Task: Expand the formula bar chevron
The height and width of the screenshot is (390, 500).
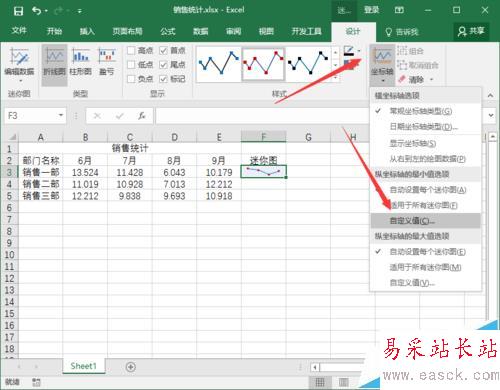Action: [x=491, y=115]
